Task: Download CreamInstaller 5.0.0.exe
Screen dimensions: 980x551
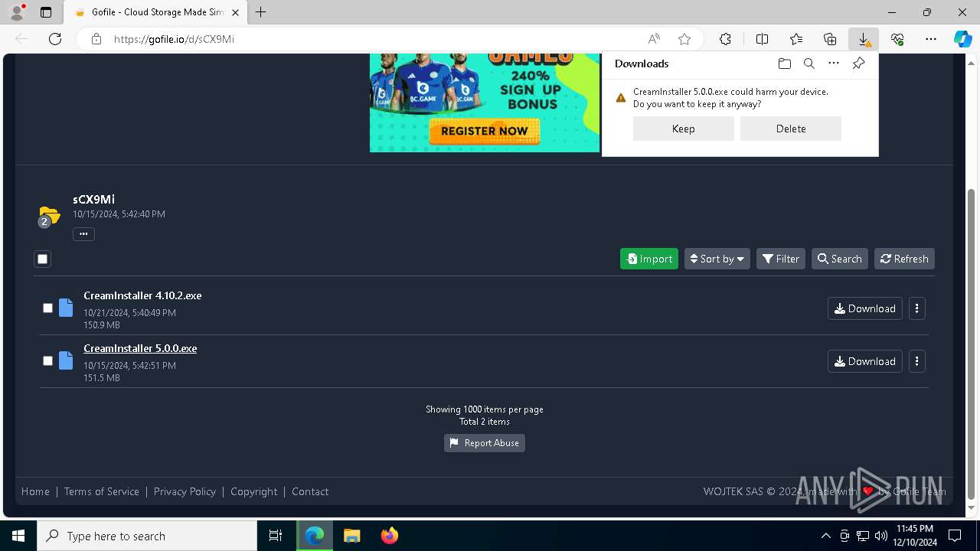Action: [x=865, y=361]
